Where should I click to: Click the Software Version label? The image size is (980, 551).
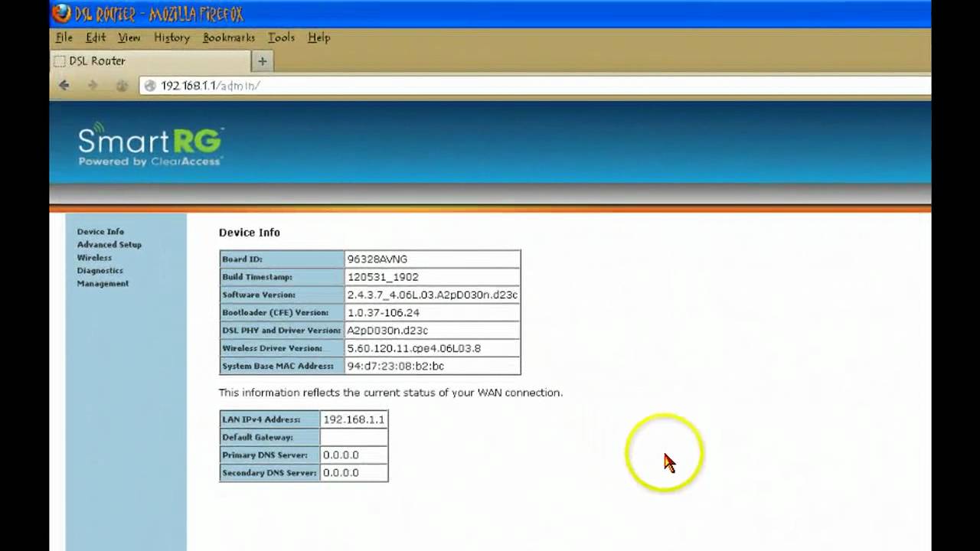[x=259, y=295]
